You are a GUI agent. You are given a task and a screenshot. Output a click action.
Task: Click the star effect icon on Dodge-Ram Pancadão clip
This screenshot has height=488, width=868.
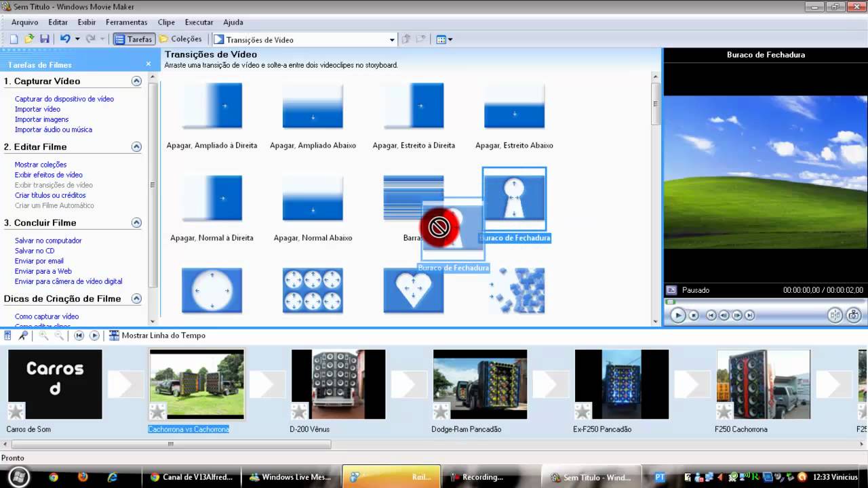click(441, 411)
